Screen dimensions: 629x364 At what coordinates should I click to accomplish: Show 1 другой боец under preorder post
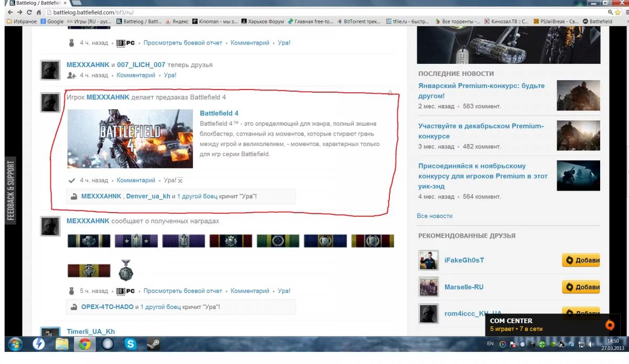[197, 196]
